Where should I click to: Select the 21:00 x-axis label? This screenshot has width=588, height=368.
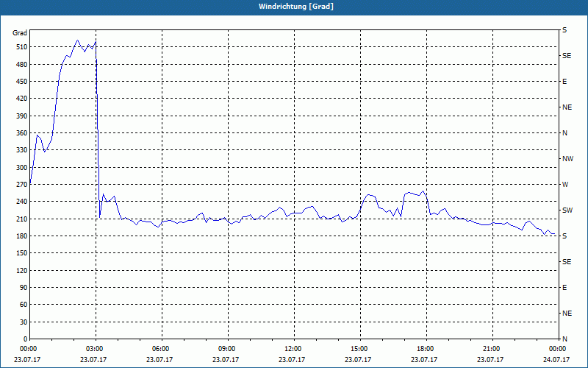(x=492, y=349)
